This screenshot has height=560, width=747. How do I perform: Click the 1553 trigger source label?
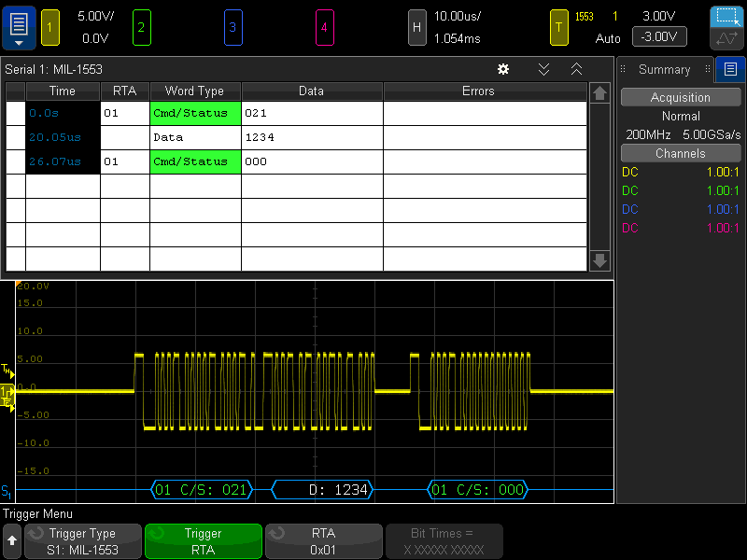[x=585, y=17]
